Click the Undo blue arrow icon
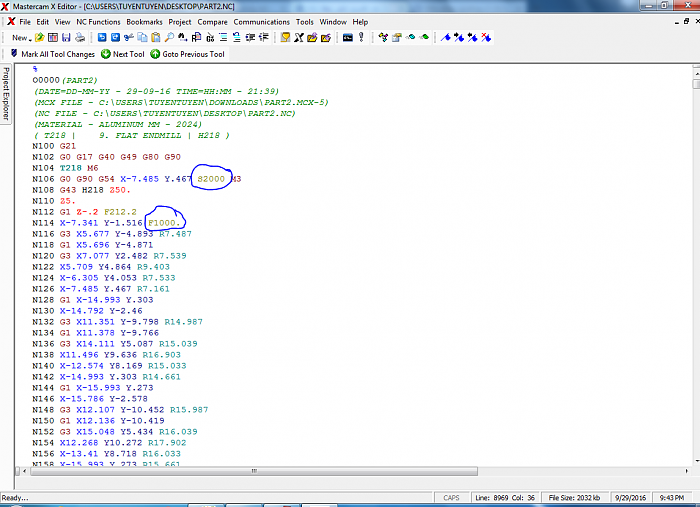Viewport: 700px width, 507px height. click(x=102, y=37)
